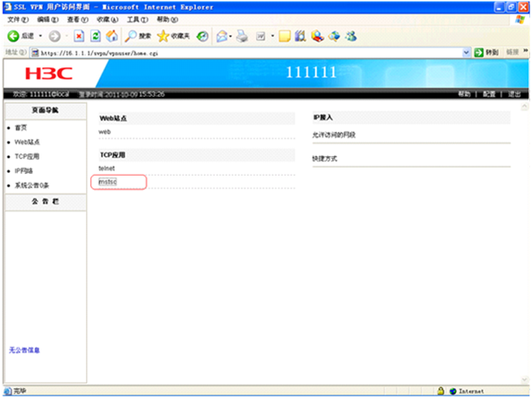The height and width of the screenshot is (399, 532).
Task: Open the Back button history dropdown arrow
Action: point(40,36)
